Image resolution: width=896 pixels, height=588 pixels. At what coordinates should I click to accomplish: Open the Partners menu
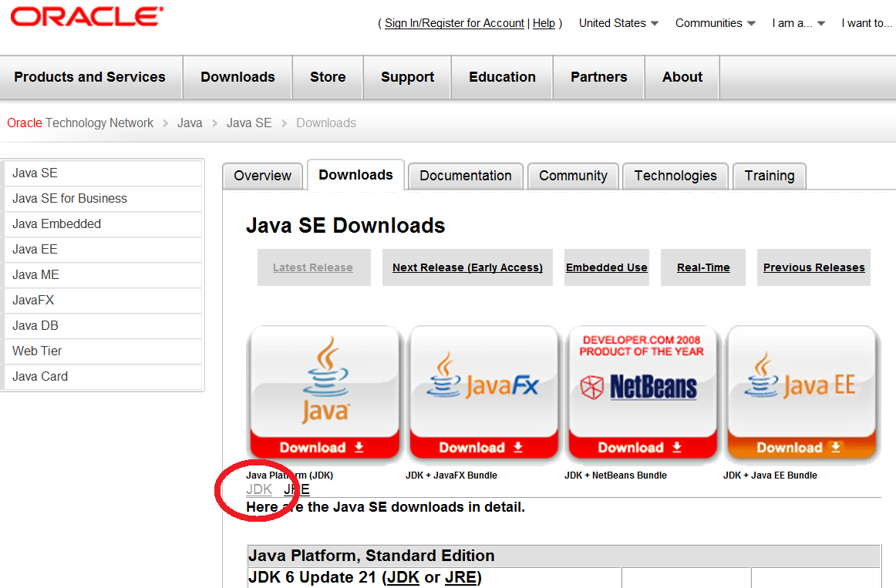[x=599, y=77]
